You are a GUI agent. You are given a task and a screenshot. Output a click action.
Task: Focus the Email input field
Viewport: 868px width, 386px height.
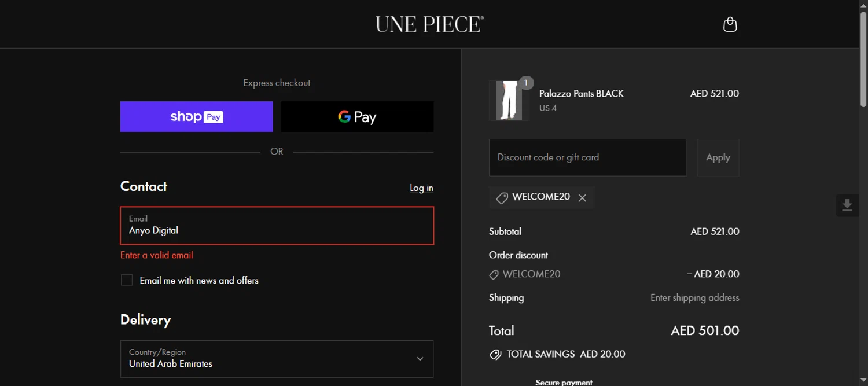click(277, 225)
